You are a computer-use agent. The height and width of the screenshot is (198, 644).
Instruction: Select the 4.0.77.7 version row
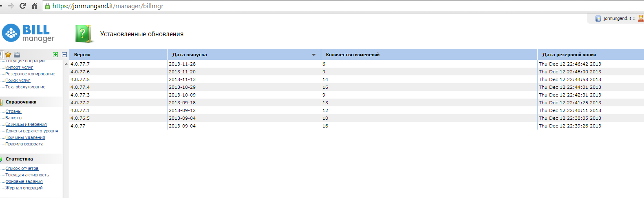coord(80,64)
